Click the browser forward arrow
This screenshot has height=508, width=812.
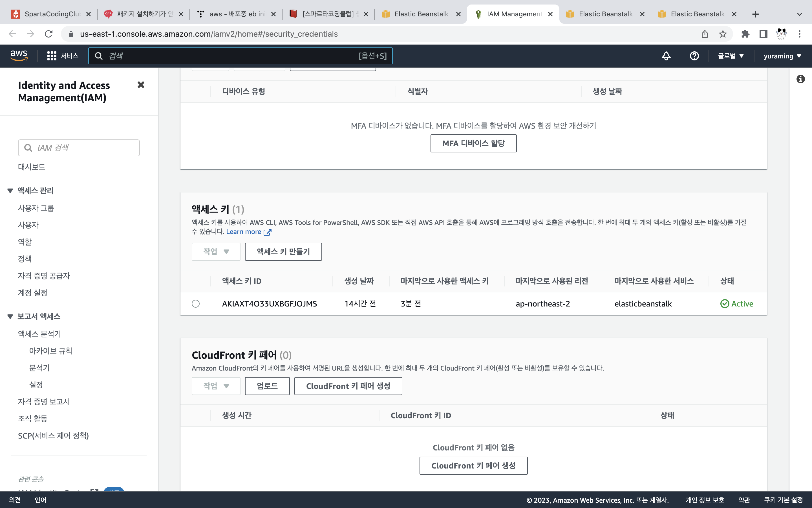[x=30, y=34]
